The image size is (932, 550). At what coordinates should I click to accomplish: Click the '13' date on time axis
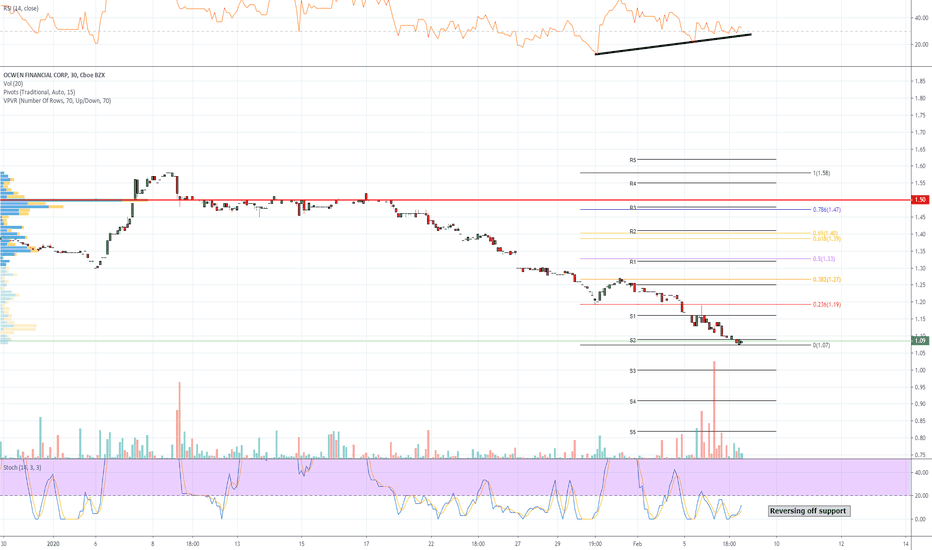tap(237, 543)
